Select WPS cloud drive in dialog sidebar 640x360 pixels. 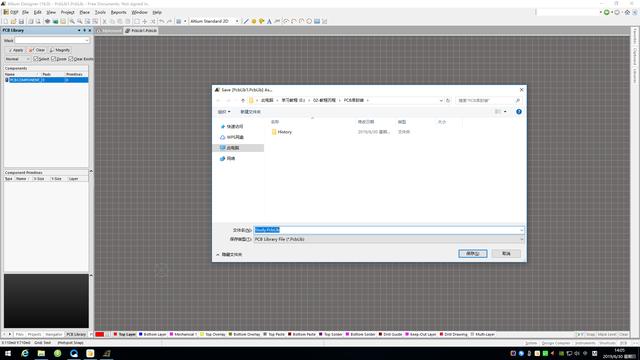point(231,137)
